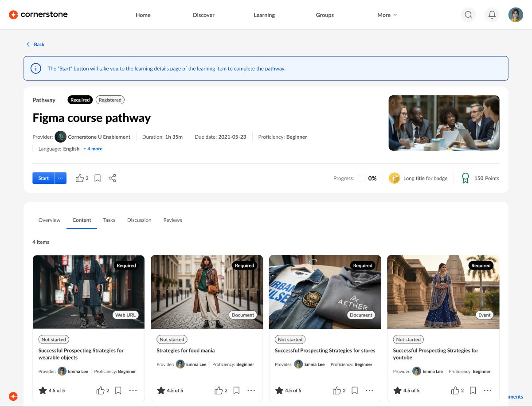Click the Registered badge beside Pathway
Screen dimensions: 532x407
click(x=110, y=100)
